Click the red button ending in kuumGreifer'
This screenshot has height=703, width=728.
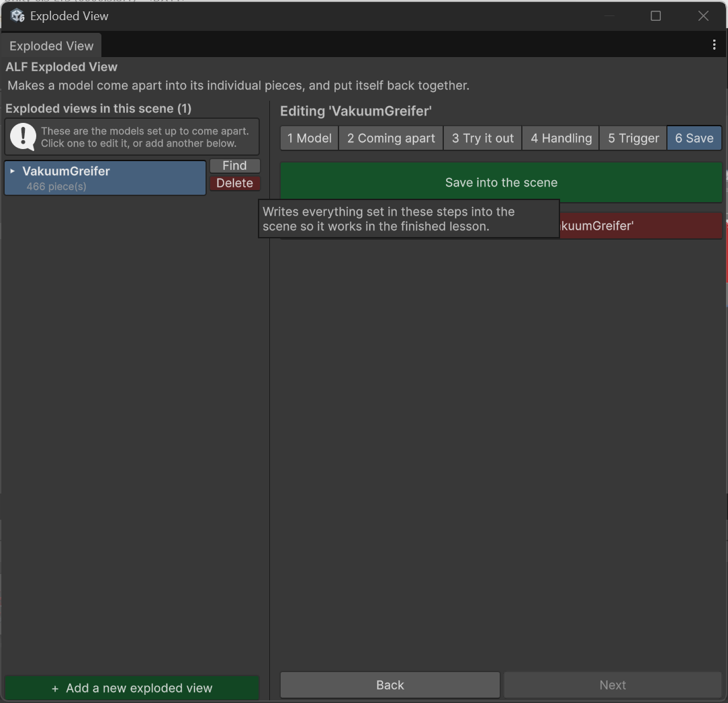[x=641, y=226]
